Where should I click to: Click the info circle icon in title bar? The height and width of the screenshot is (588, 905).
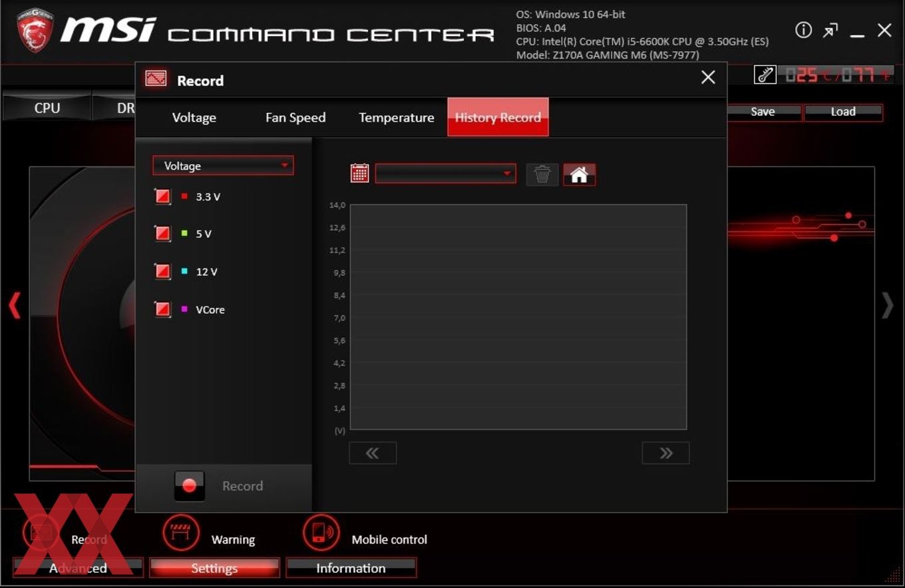[803, 30]
